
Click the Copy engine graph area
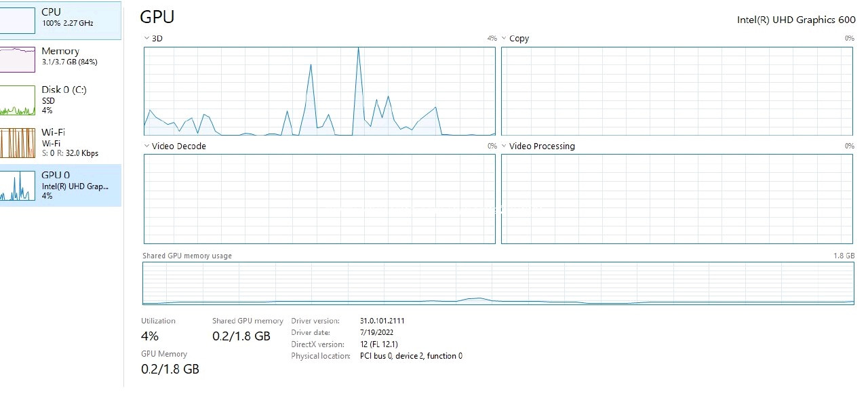pyautogui.click(x=677, y=91)
